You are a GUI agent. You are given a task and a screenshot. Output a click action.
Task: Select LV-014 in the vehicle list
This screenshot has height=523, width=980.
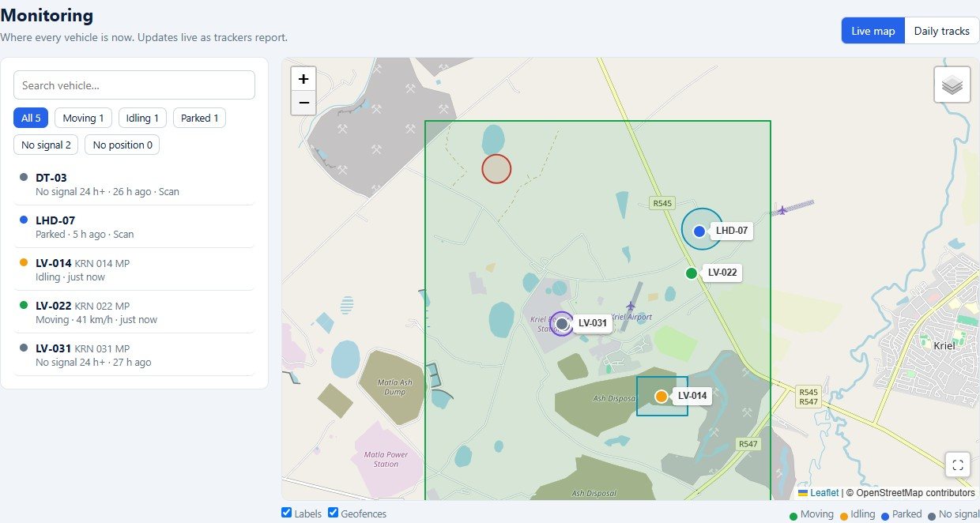pos(134,269)
